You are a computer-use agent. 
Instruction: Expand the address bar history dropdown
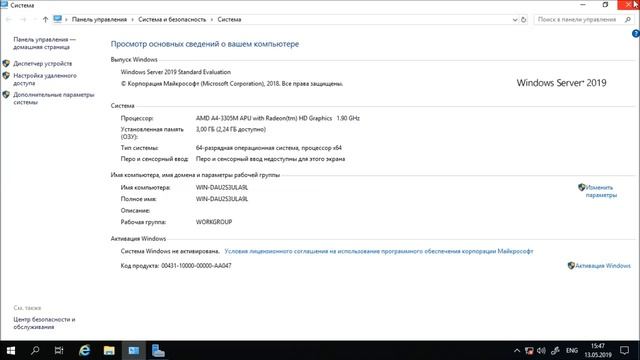[515, 20]
